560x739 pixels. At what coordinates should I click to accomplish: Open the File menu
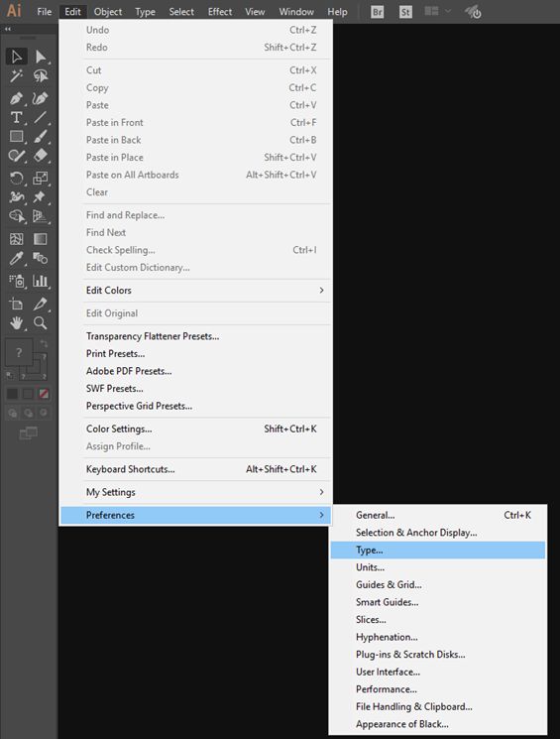pos(45,12)
